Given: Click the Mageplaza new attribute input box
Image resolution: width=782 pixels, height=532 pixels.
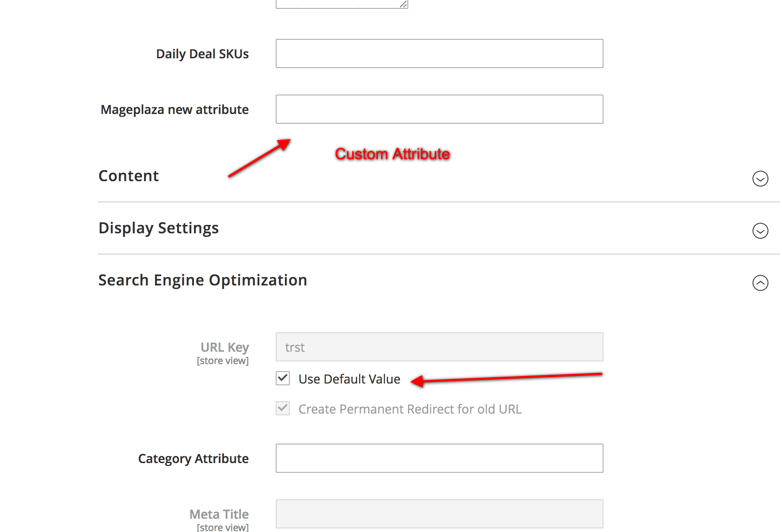Looking at the screenshot, I should pyautogui.click(x=439, y=109).
